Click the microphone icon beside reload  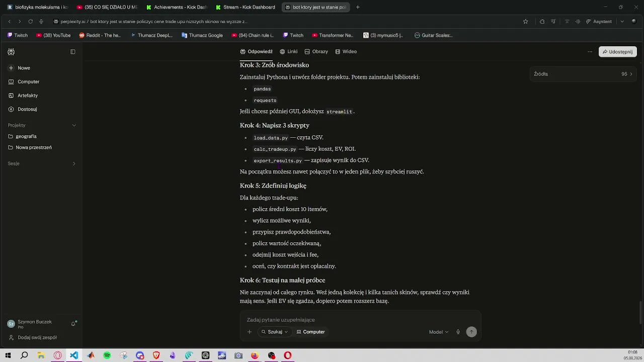41,22
